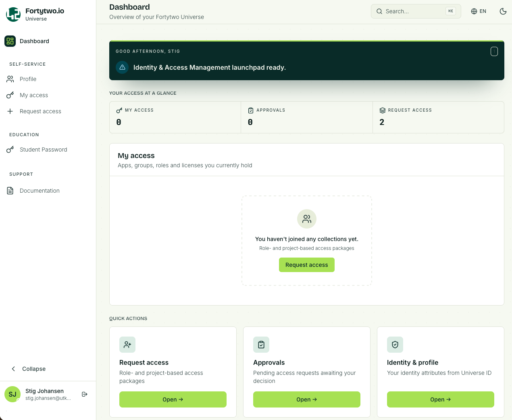Open the Request access quick action

[x=173, y=399]
